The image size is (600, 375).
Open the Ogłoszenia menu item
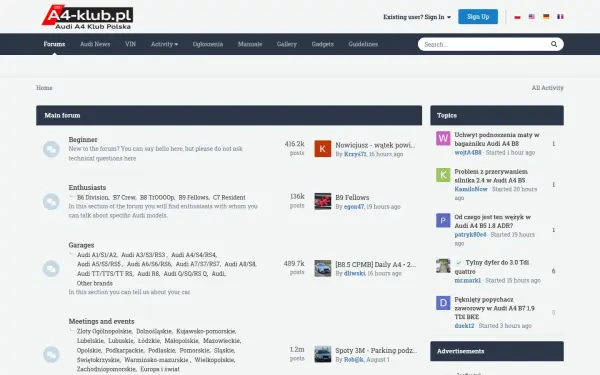click(208, 44)
